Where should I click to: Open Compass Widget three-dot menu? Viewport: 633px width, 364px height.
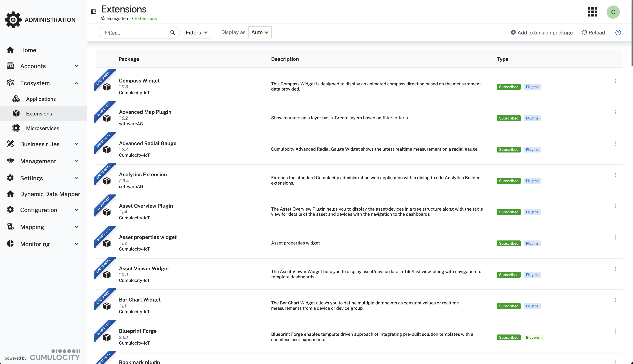pos(615,81)
